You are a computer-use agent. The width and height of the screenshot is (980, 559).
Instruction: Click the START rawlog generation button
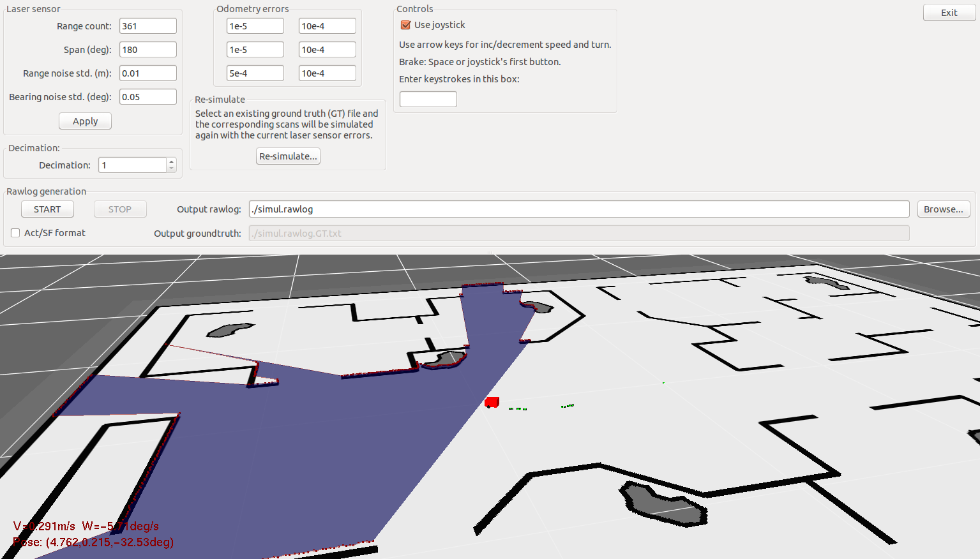[47, 209]
